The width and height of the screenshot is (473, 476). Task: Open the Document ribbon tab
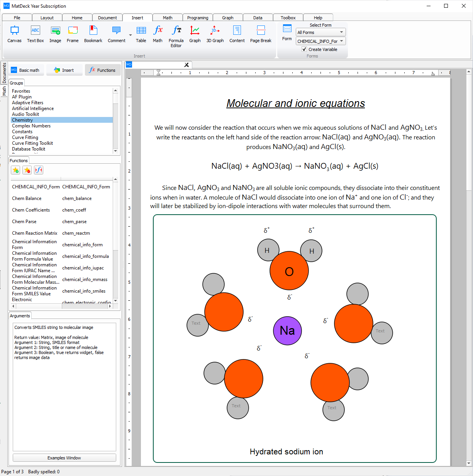107,18
